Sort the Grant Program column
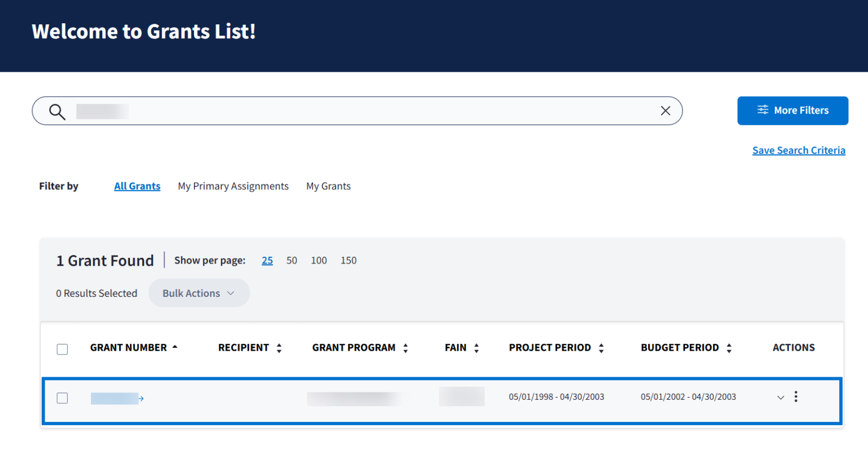 click(405, 348)
